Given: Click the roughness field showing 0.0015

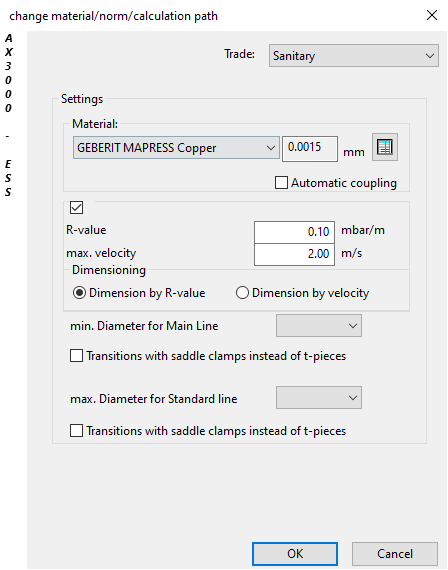Looking at the screenshot, I should click(x=310, y=148).
